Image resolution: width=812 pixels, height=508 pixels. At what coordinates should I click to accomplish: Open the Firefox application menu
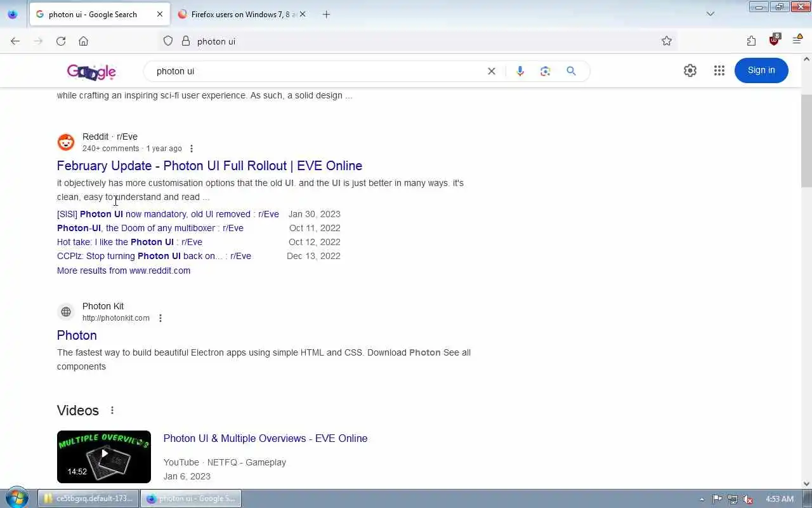(x=797, y=41)
